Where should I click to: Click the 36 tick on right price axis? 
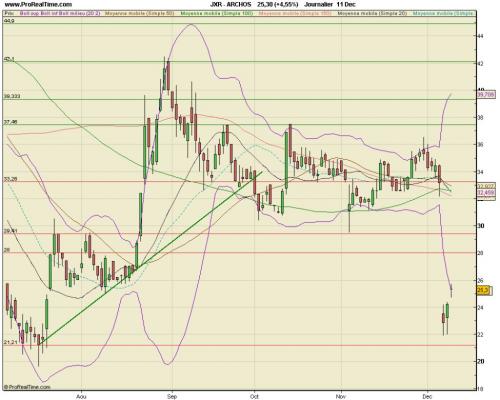click(480, 145)
